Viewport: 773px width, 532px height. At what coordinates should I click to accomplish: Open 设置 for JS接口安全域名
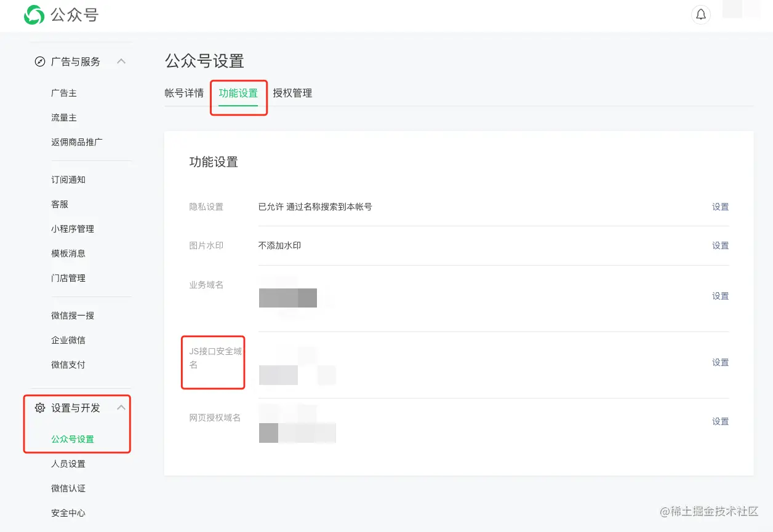point(720,362)
